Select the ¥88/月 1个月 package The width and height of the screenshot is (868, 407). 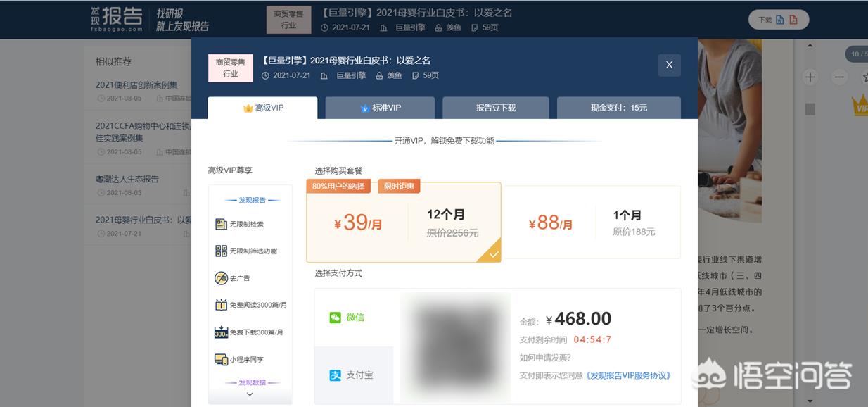tap(592, 223)
